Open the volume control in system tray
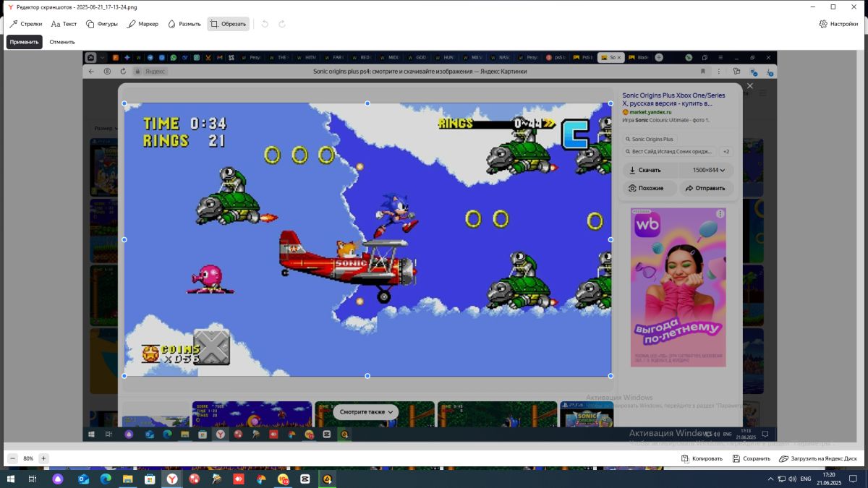The image size is (868, 488). click(793, 479)
